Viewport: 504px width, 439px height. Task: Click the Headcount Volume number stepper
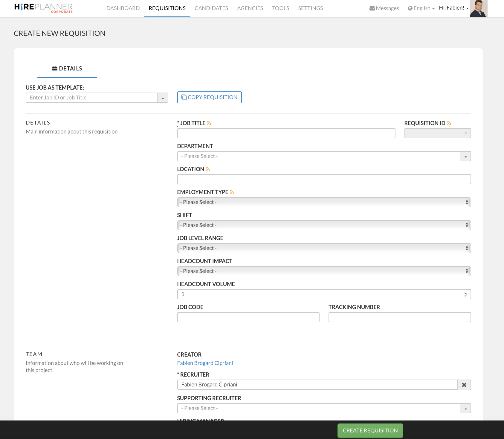click(x=465, y=294)
